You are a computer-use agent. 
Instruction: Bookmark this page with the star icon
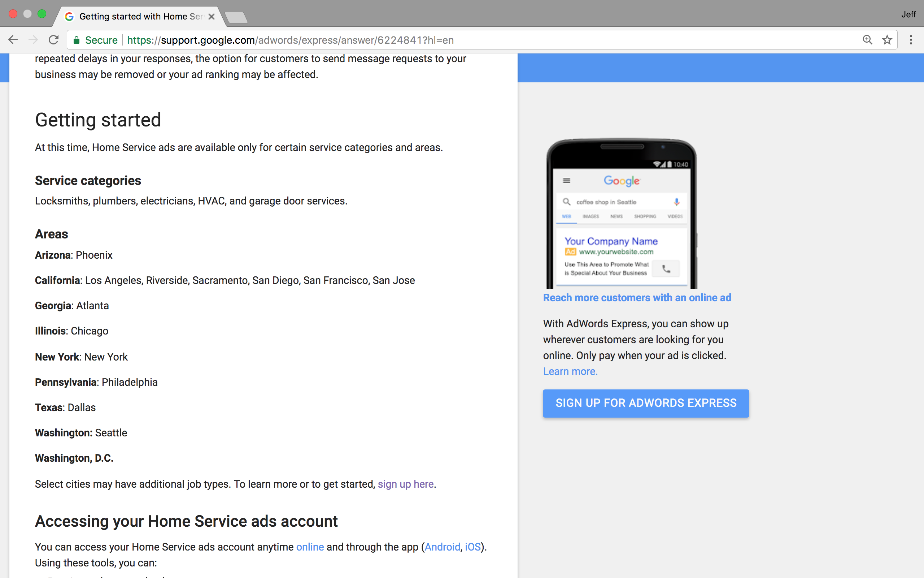click(887, 40)
